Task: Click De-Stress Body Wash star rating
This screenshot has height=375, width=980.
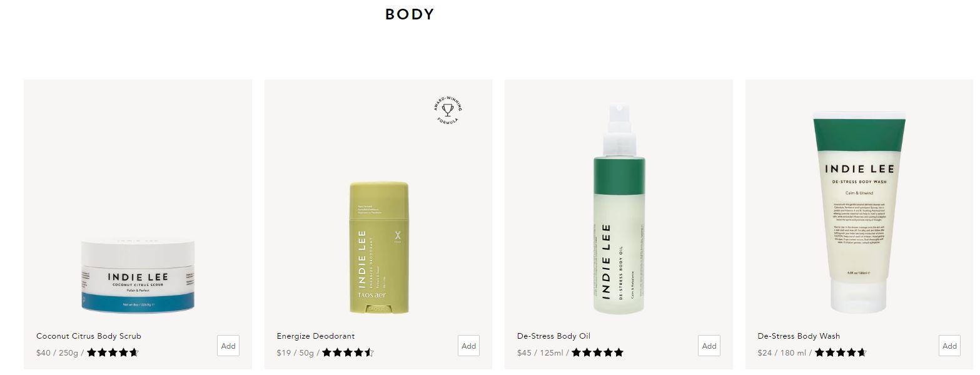Action: pyautogui.click(x=841, y=352)
